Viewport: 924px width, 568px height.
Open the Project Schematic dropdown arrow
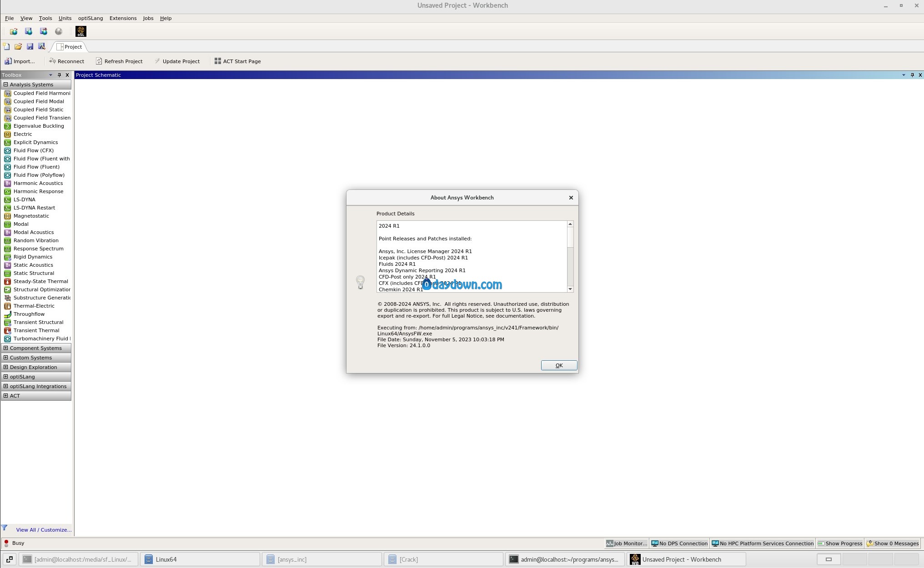coord(903,75)
